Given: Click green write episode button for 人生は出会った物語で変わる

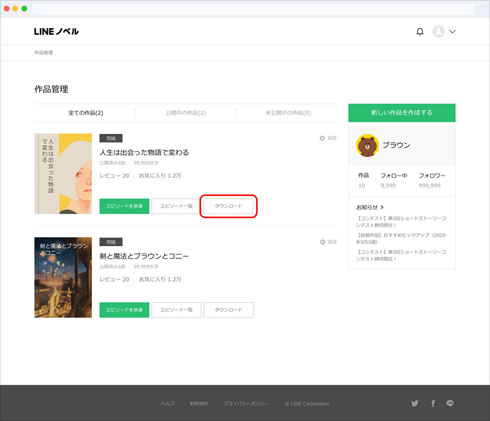Looking at the screenshot, I should click(x=124, y=206).
